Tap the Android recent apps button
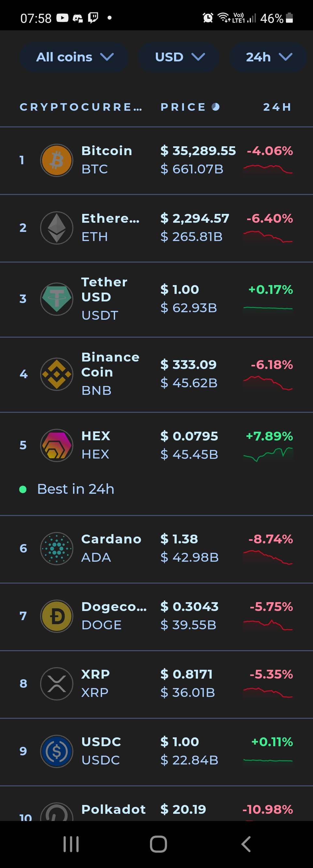Screen dimensions: 313x868 (71, 844)
